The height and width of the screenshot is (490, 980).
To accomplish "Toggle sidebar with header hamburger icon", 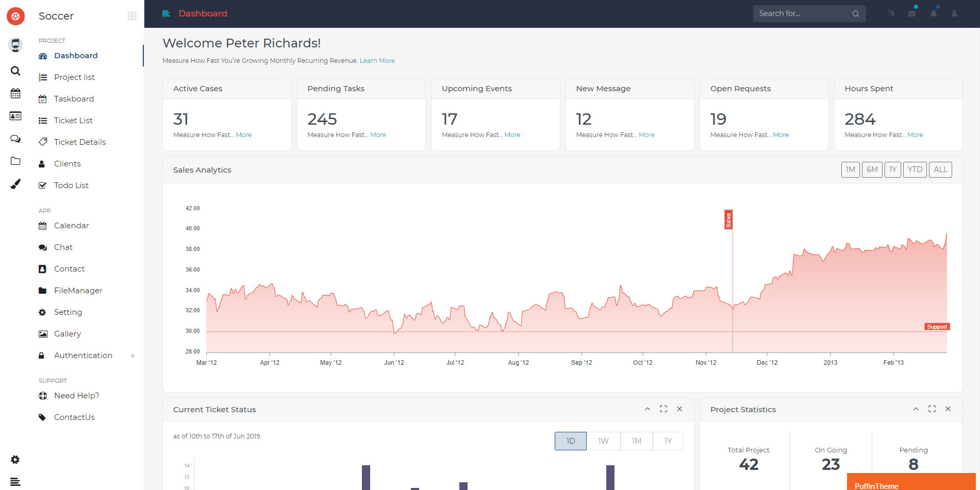I will [166, 13].
